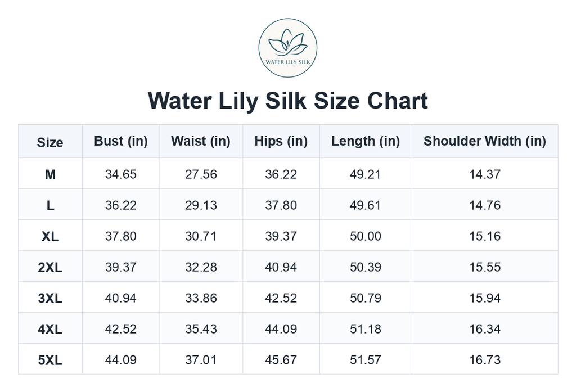Select the Waist (in) column header
576x392 pixels.
(201, 141)
